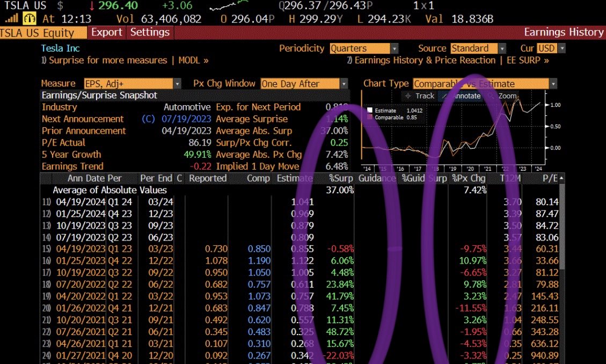606x364 pixels.
Task: Select row 18 with date 07/20/2022
Action: tap(301, 285)
